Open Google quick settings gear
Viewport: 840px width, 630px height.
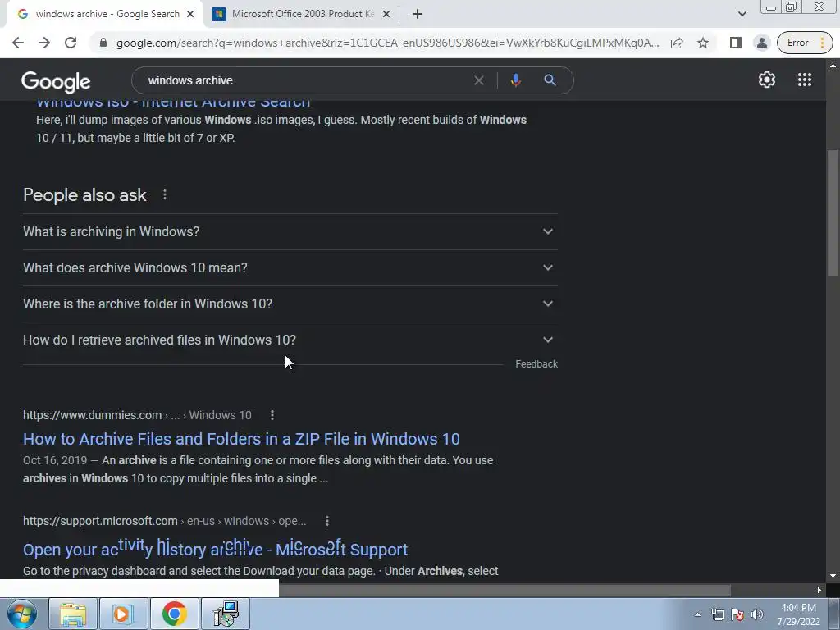(767, 80)
